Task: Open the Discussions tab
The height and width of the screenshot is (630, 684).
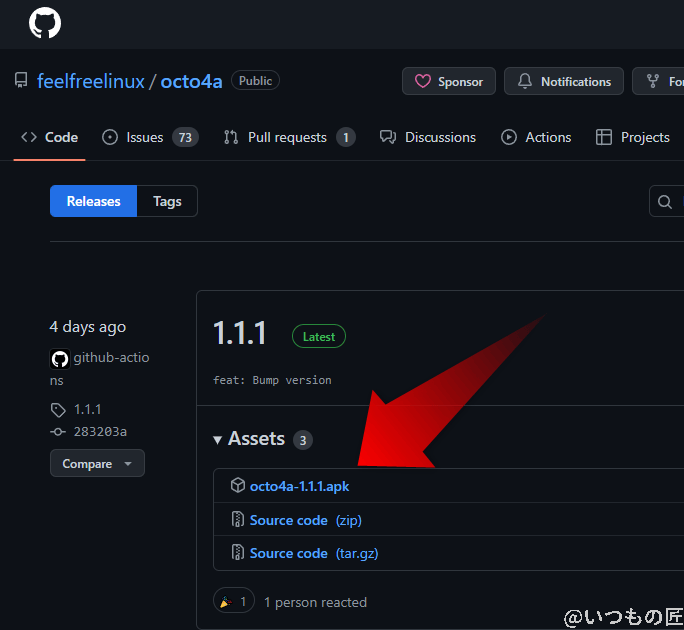Action: click(428, 137)
